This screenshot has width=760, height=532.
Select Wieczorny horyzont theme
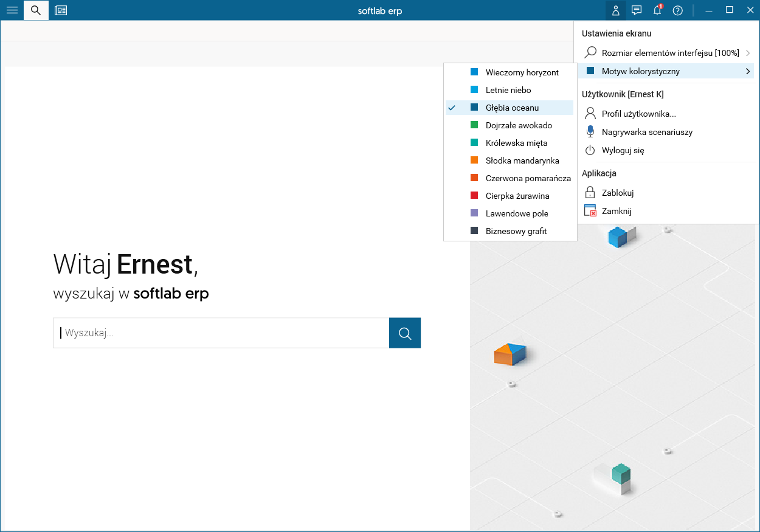click(x=510, y=72)
